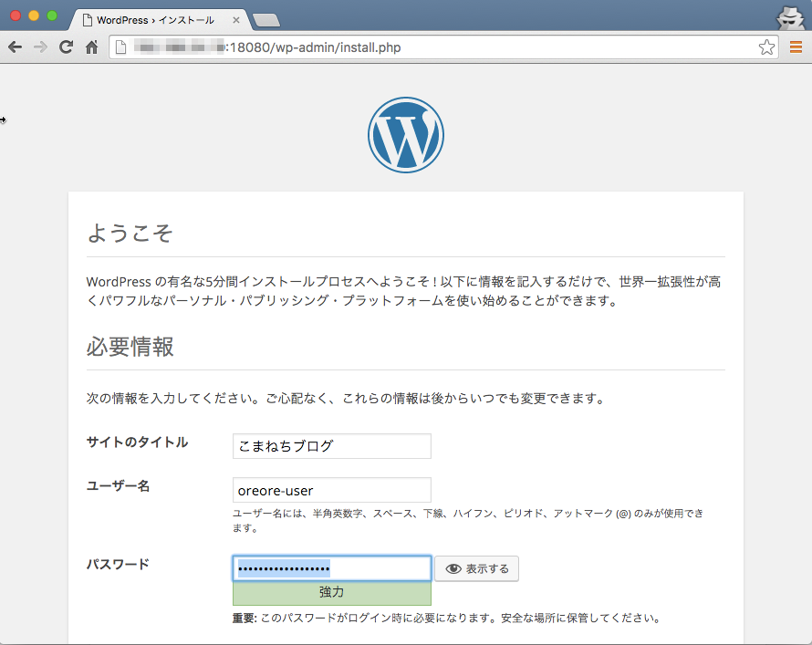812x645 pixels.
Task: Click the browser forward arrow
Action: [40, 47]
